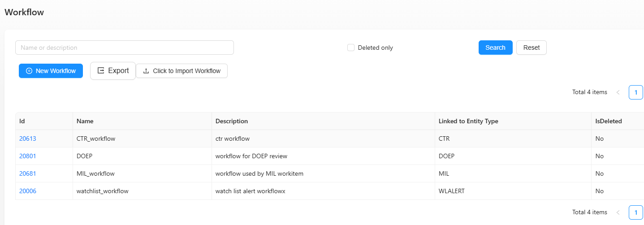Click description 'watch list alert workflowx'
The height and width of the screenshot is (225, 644).
[x=251, y=191]
